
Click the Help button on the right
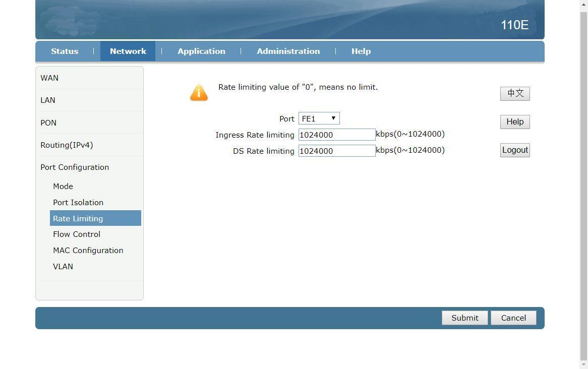tap(515, 122)
